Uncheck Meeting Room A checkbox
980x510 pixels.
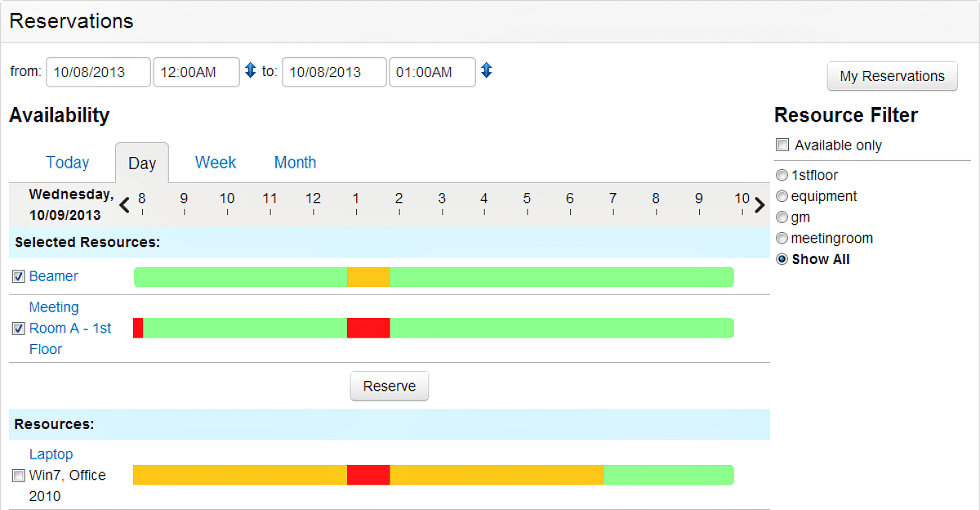click(x=19, y=329)
